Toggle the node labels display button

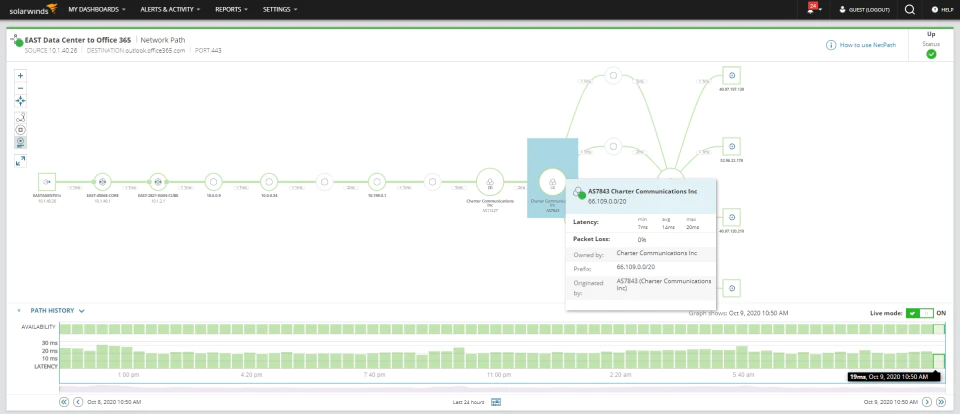click(20, 142)
